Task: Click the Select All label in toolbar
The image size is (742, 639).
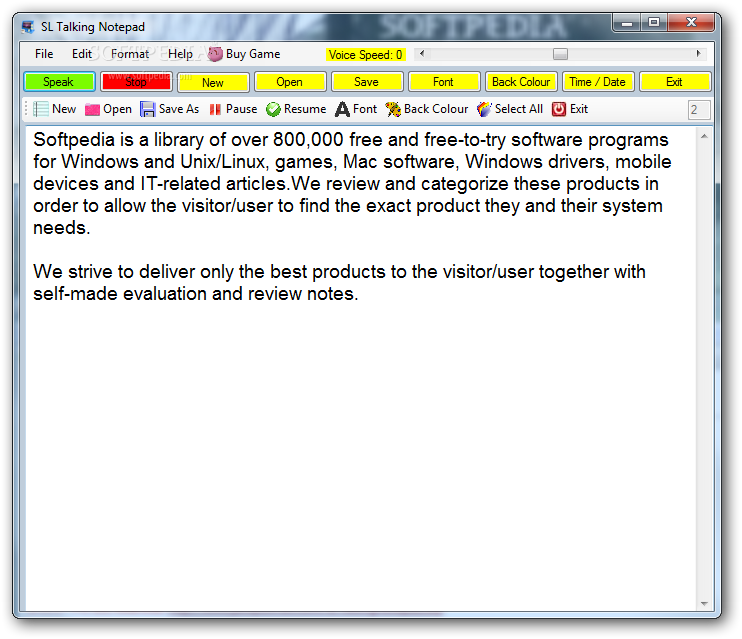Action: pyautogui.click(x=519, y=109)
